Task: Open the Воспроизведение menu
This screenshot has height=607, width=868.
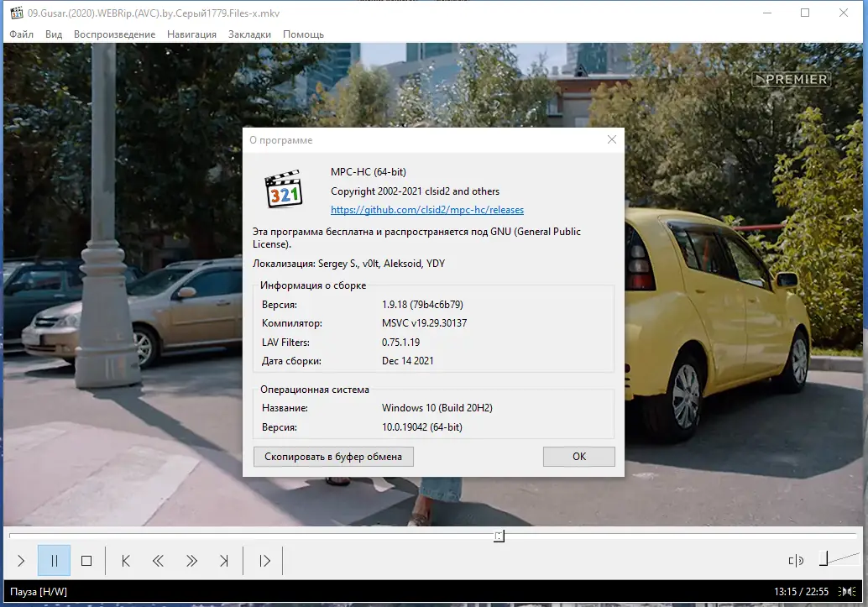Action: click(115, 34)
